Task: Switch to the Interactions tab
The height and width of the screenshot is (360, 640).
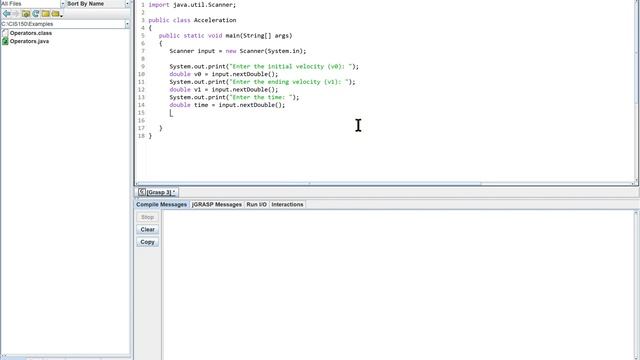Action: coord(287,204)
